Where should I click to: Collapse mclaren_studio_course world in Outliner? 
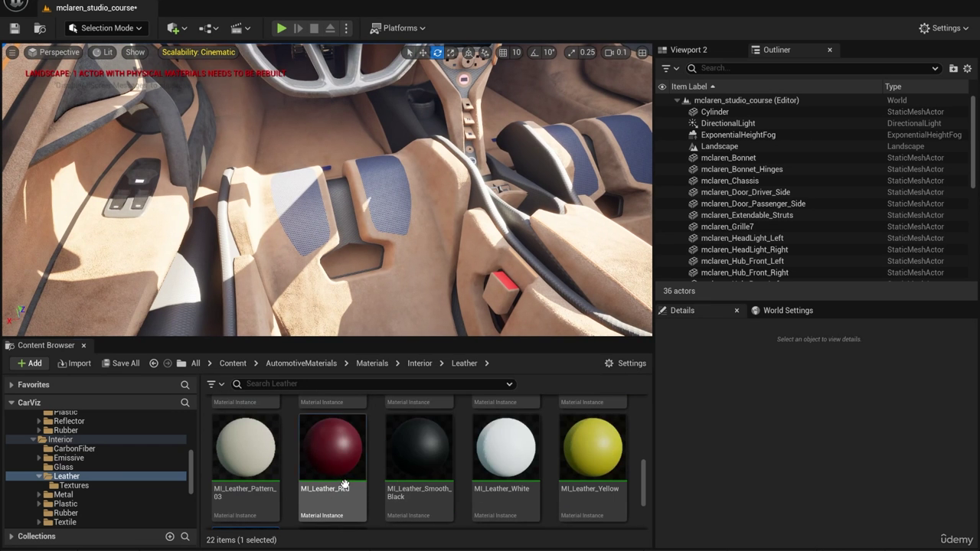pos(677,100)
